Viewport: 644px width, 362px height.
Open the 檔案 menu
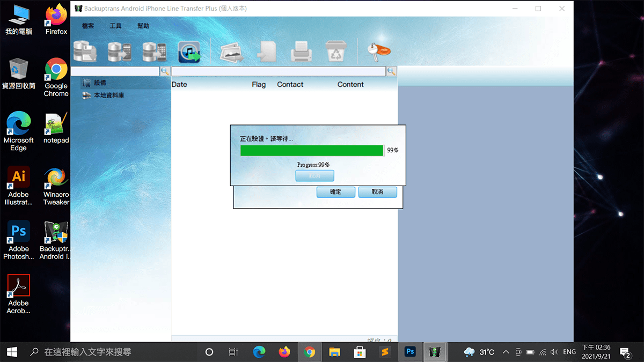pos(88,26)
